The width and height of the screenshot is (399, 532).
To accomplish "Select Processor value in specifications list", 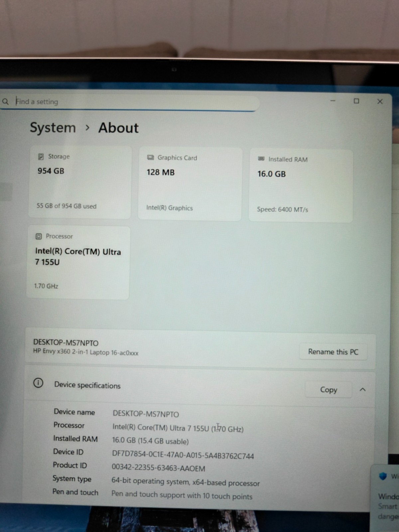I will [x=178, y=428].
